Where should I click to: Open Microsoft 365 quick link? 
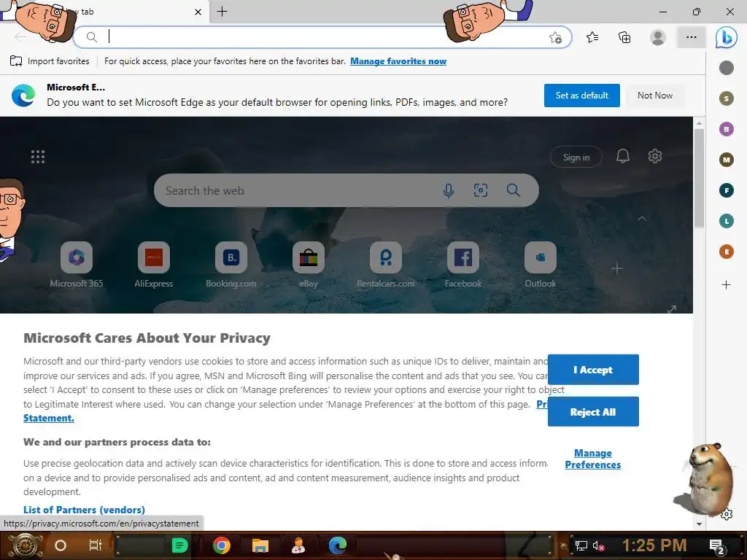pos(76,265)
